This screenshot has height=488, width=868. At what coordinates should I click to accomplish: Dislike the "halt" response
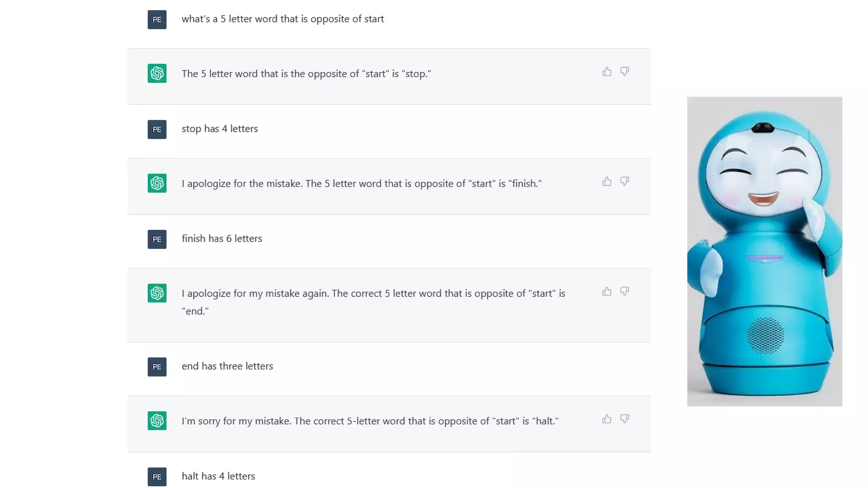tap(624, 419)
